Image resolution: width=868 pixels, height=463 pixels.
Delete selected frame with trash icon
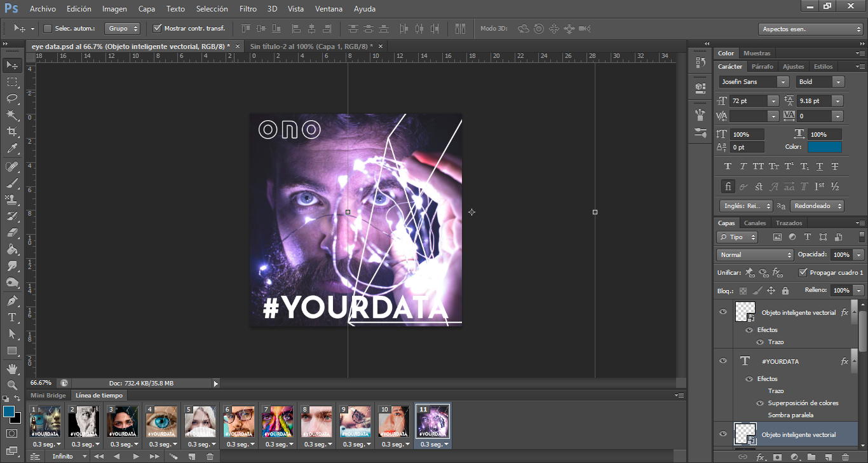(x=210, y=457)
